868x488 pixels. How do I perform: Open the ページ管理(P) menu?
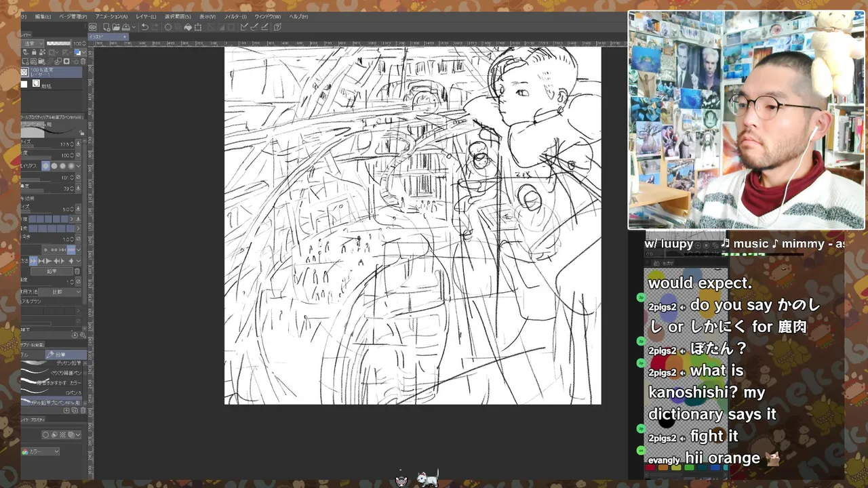pyautogui.click(x=73, y=16)
